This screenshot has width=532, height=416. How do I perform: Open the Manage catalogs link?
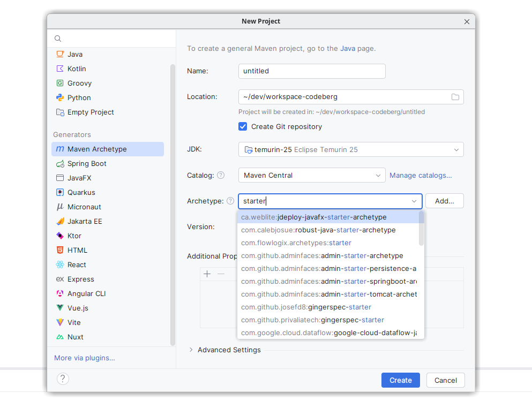(421, 175)
